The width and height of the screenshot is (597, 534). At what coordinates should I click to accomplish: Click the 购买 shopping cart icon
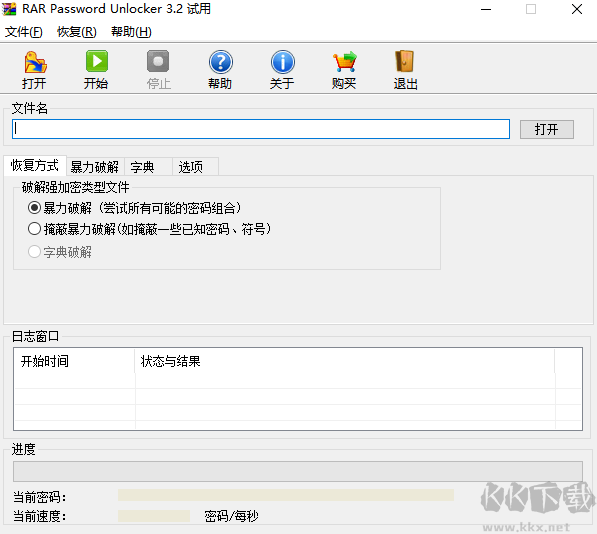(345, 62)
